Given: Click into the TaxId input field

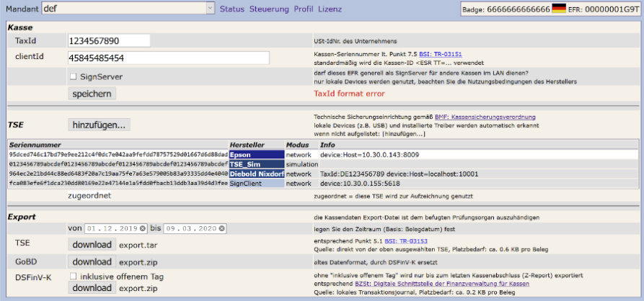Looking at the screenshot, I should 109,41.
